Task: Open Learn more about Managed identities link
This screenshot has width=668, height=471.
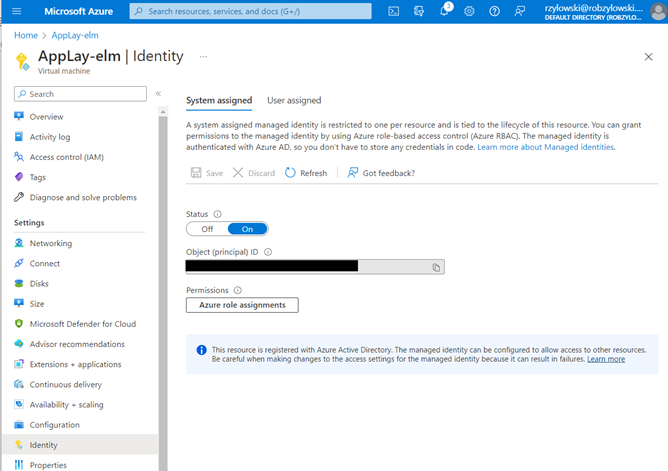Action: point(545,147)
